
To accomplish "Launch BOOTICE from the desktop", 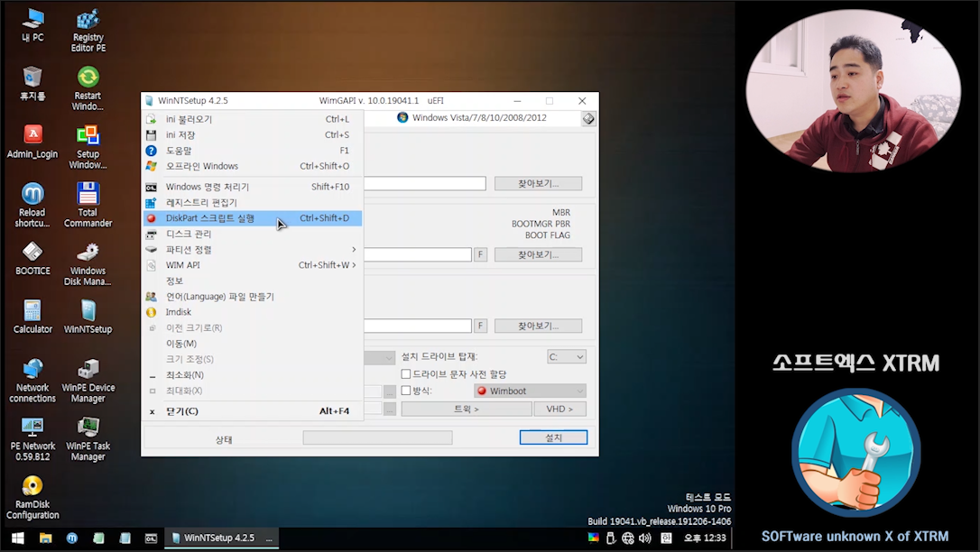I will coord(32,259).
